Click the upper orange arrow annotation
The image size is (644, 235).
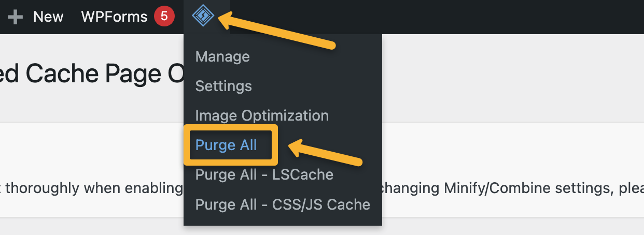coord(280,32)
